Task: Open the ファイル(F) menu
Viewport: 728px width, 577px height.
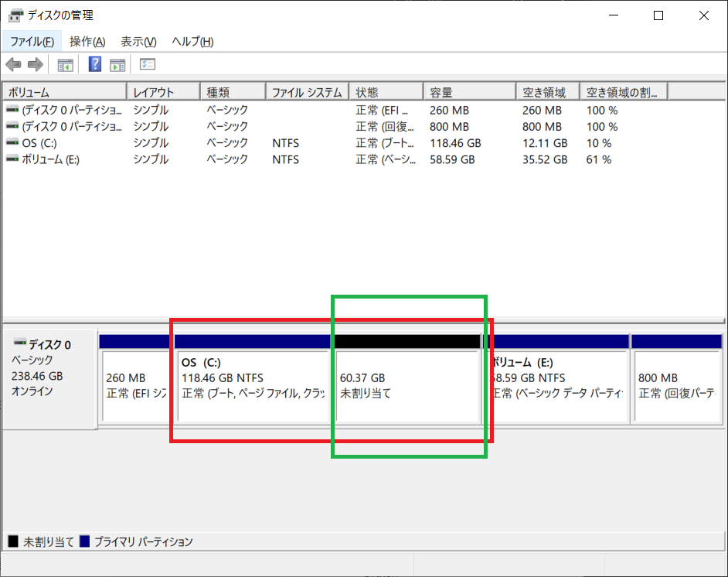Action: (x=32, y=41)
